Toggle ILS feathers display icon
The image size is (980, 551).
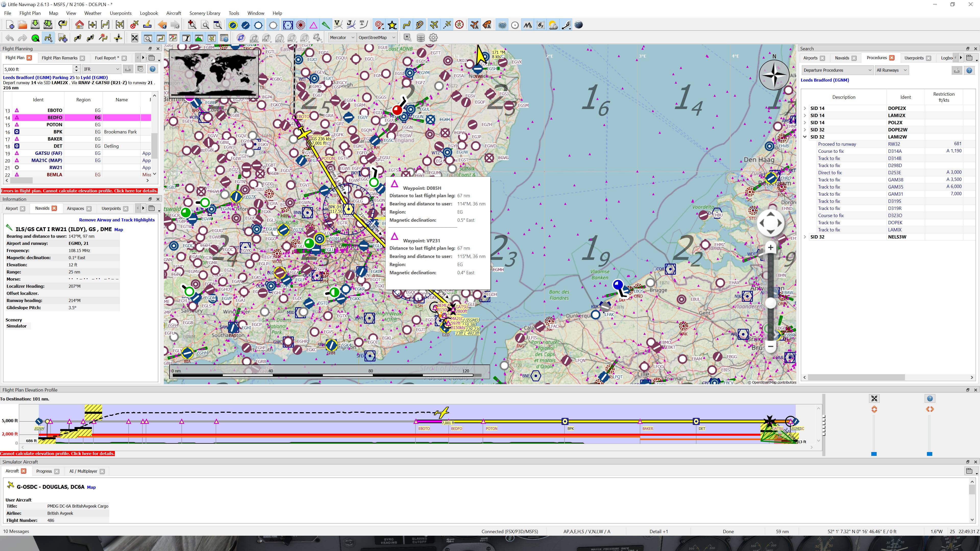(x=326, y=25)
